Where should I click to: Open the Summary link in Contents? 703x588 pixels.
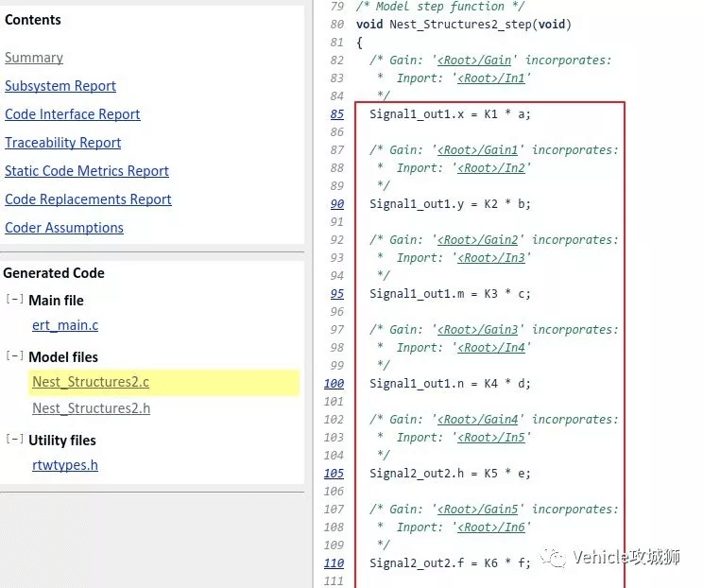[x=34, y=58]
